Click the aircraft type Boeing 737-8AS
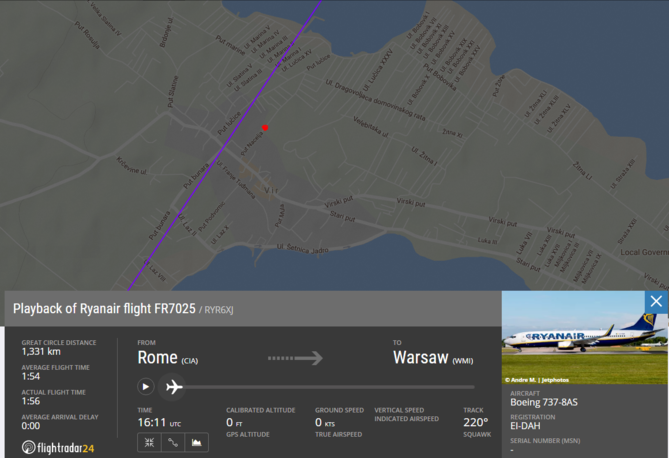 click(x=544, y=402)
